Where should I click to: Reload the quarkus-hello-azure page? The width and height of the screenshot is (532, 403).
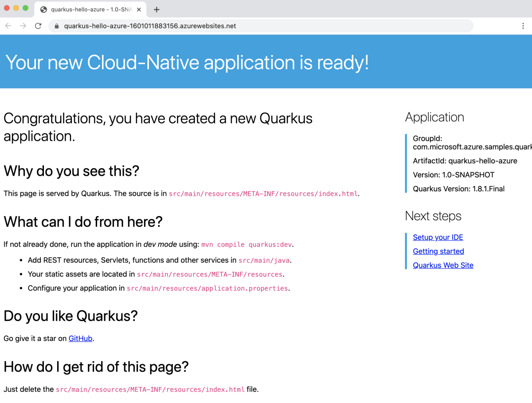[38, 26]
